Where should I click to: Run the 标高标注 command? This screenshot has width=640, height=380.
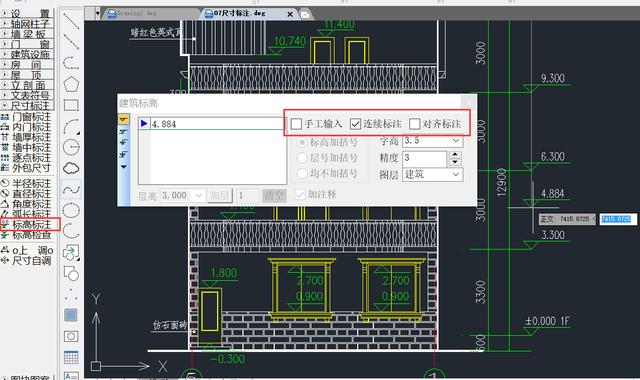tap(32, 224)
